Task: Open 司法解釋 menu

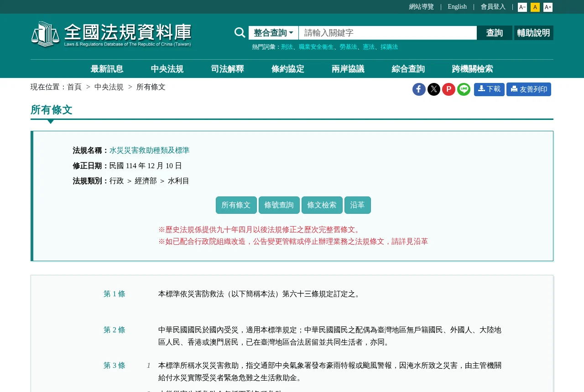Action: [227, 69]
